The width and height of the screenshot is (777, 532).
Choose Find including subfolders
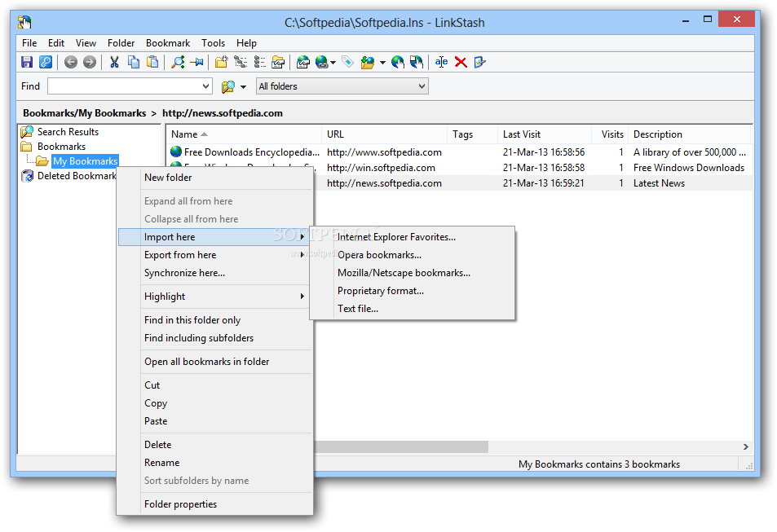point(215,338)
